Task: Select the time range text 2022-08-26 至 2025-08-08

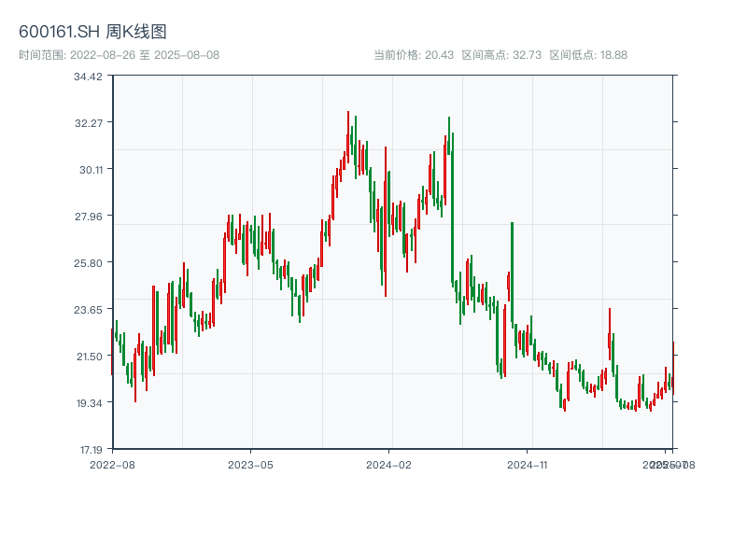Action: pos(145,55)
